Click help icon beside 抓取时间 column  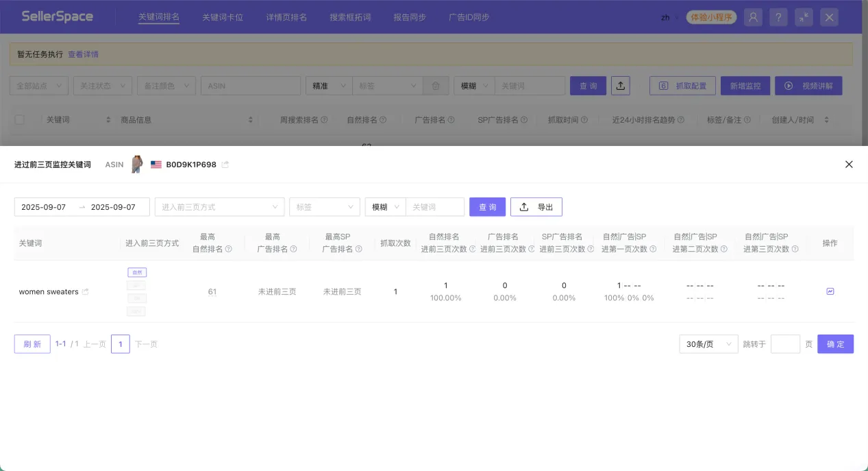pos(584,120)
